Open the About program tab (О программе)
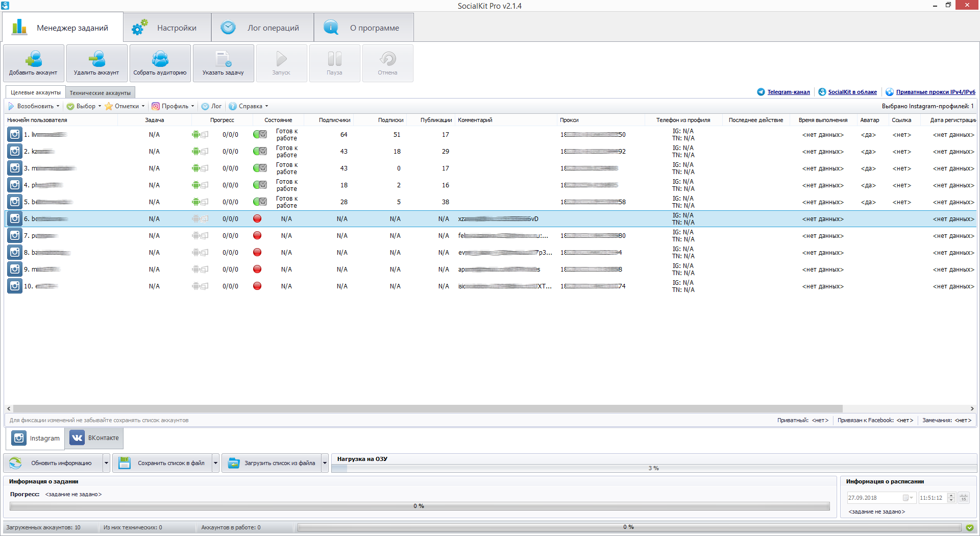980x536 pixels. pos(364,28)
